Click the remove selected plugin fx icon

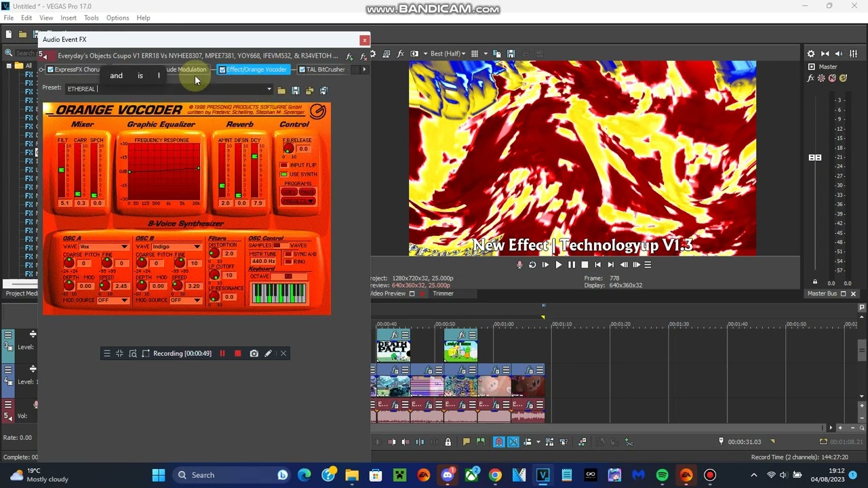tap(363, 56)
